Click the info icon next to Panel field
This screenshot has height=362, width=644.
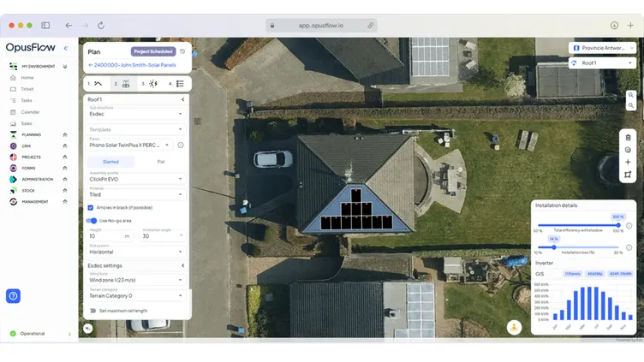coord(181,145)
